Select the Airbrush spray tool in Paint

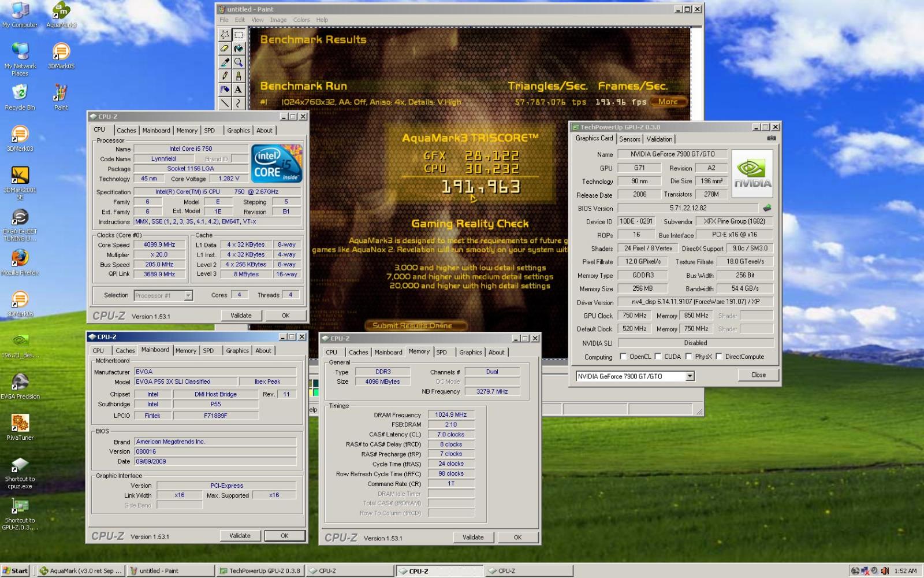tap(225, 90)
